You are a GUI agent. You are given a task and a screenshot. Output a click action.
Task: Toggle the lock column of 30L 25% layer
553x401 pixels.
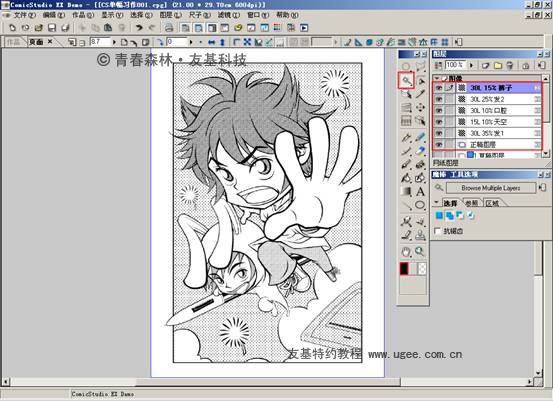click(x=449, y=99)
